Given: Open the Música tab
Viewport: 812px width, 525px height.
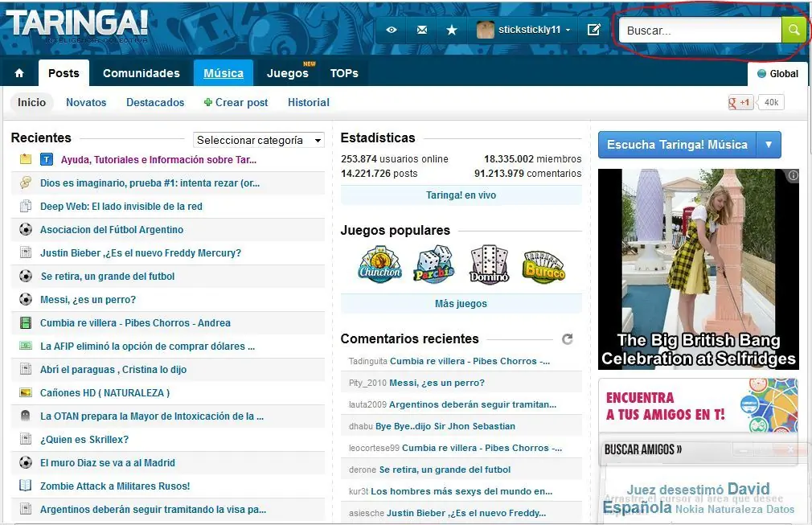Looking at the screenshot, I should (224, 73).
